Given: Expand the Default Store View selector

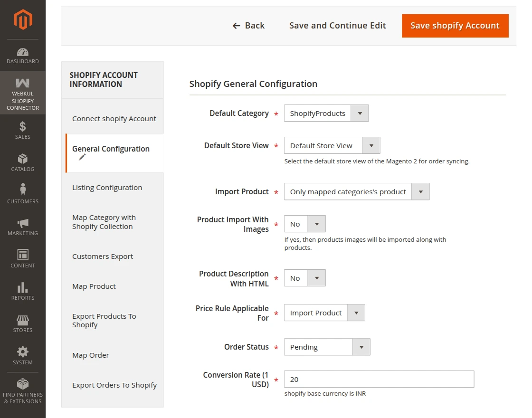Looking at the screenshot, I should point(371,145).
